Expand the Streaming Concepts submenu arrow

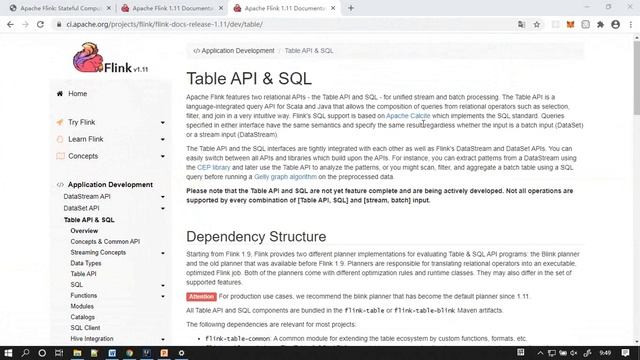pos(162,253)
